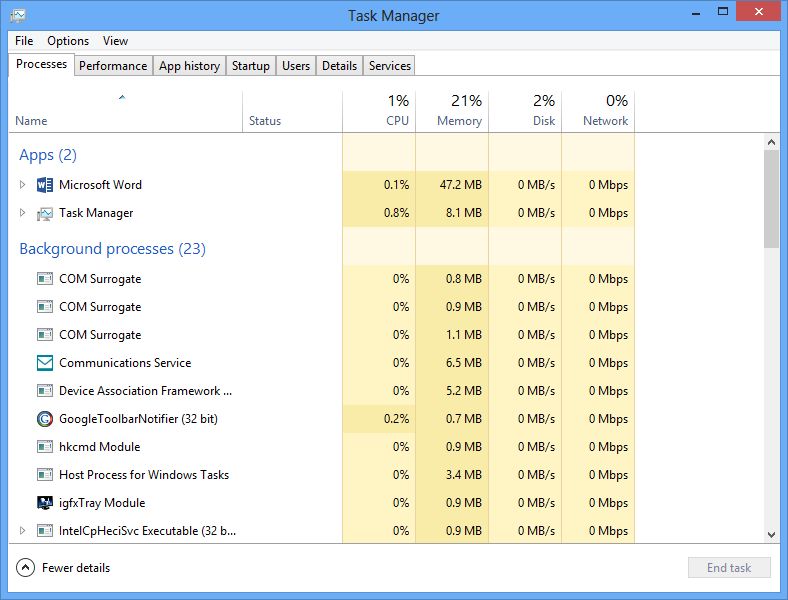The width and height of the screenshot is (788, 600).
Task: Click the 0.8 MB COM Surrogate icon
Action: click(x=45, y=278)
